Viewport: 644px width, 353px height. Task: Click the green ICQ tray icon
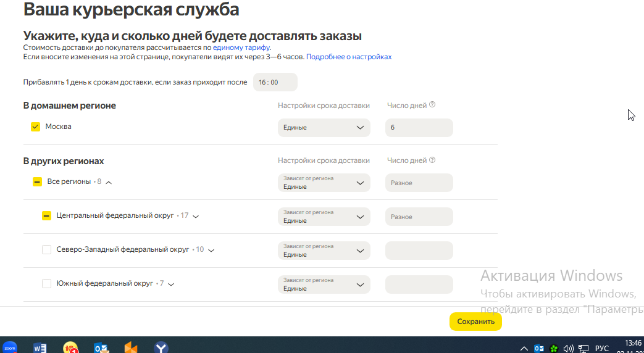tap(554, 349)
